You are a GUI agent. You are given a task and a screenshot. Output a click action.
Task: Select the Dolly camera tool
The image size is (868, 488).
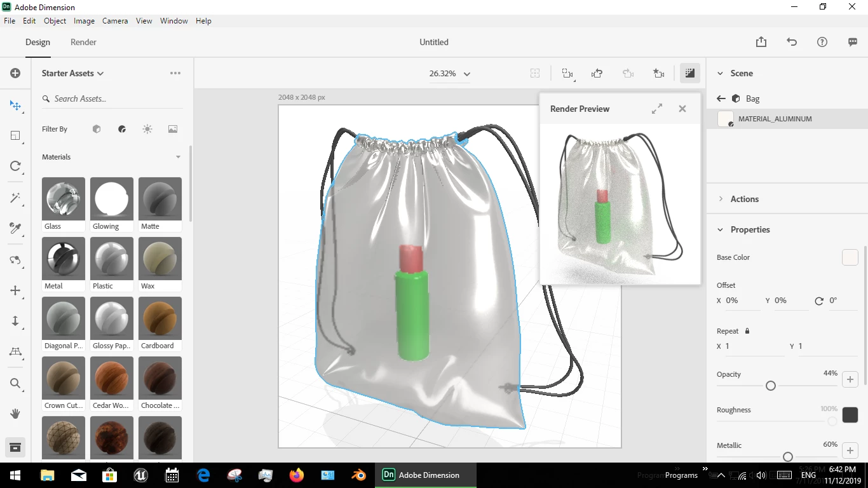(x=15, y=322)
